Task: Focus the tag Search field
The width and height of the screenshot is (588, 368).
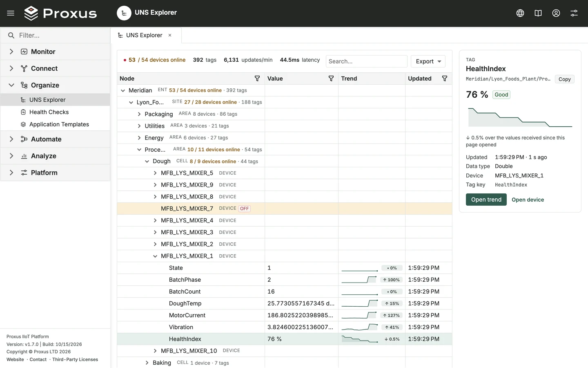Action: click(x=366, y=61)
